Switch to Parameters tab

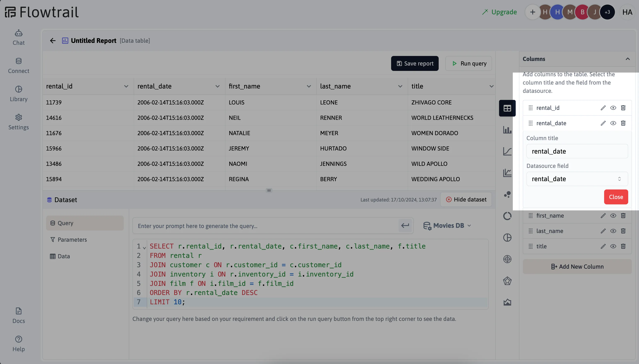point(72,240)
